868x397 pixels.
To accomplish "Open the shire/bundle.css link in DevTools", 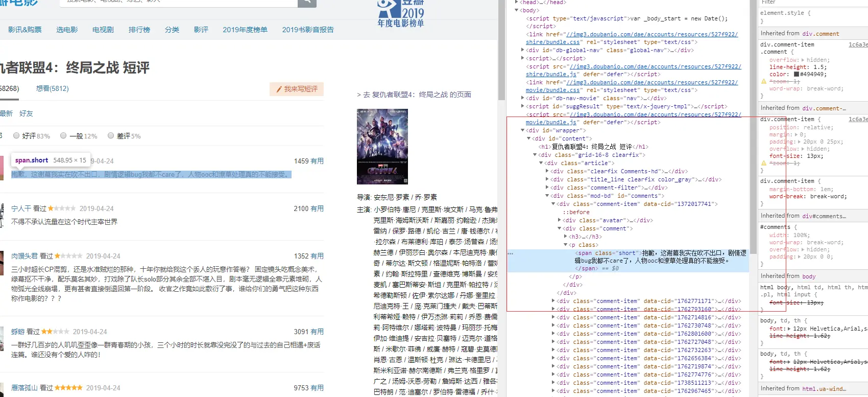I will (632, 38).
